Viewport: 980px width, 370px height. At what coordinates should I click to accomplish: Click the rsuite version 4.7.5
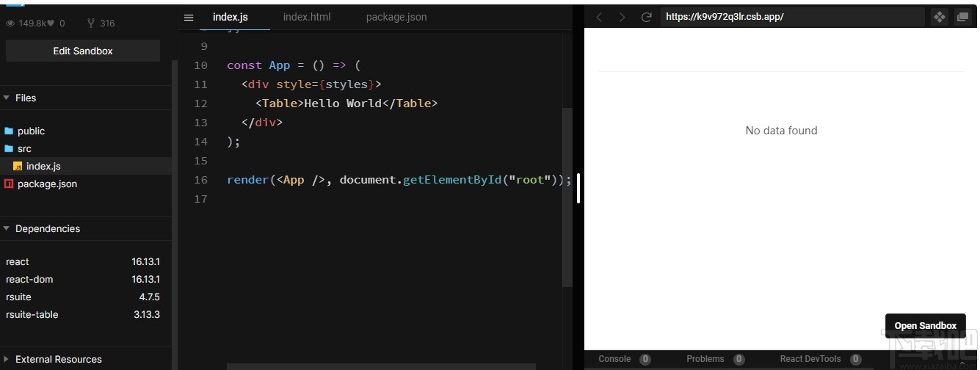(149, 297)
